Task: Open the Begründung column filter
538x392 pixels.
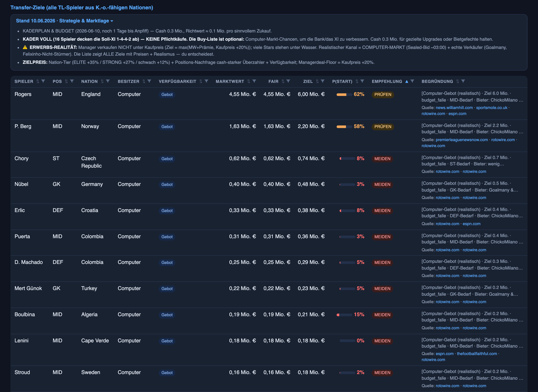Action: (x=463, y=81)
